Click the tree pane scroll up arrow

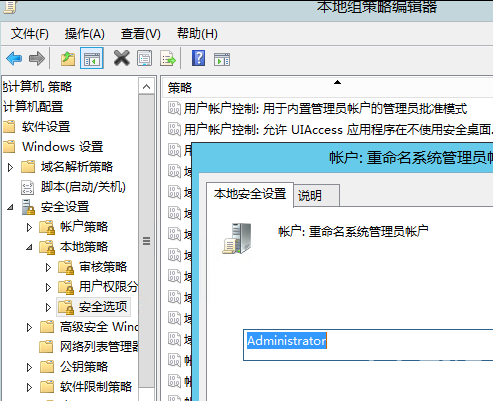pos(146,87)
